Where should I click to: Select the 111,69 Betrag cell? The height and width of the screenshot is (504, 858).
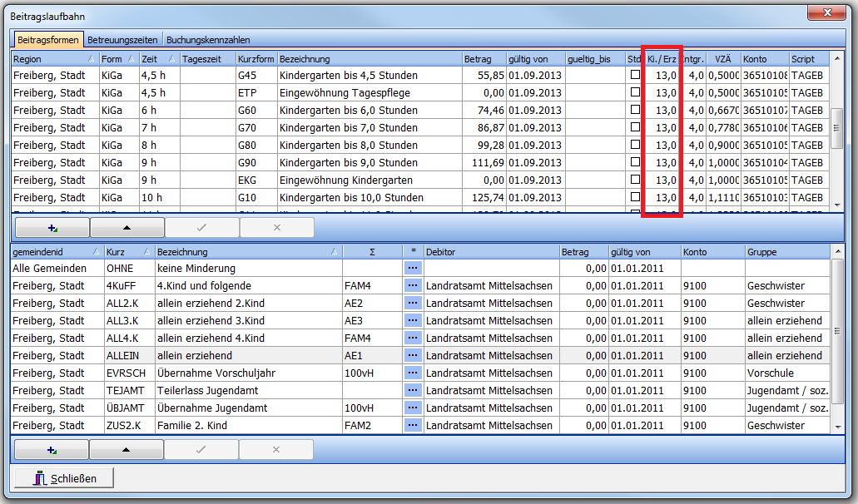pos(484,163)
